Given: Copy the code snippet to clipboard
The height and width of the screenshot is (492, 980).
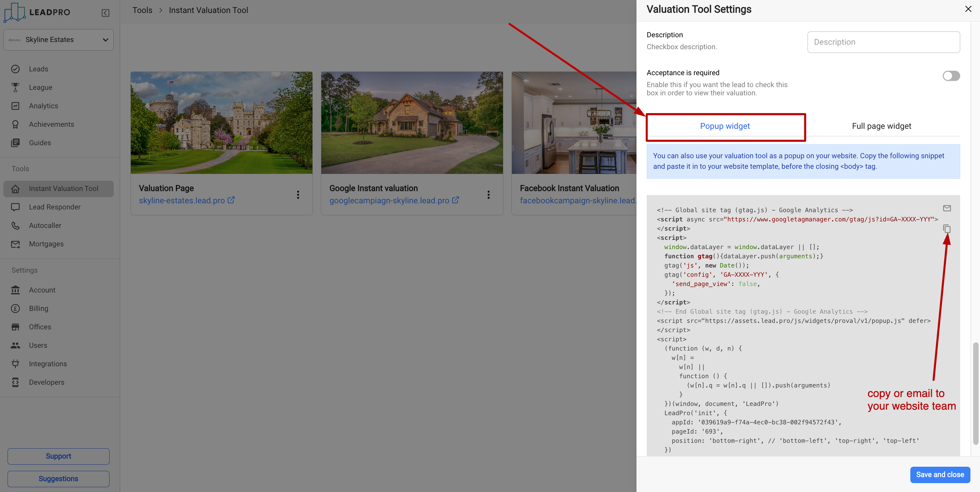Looking at the screenshot, I should [947, 229].
